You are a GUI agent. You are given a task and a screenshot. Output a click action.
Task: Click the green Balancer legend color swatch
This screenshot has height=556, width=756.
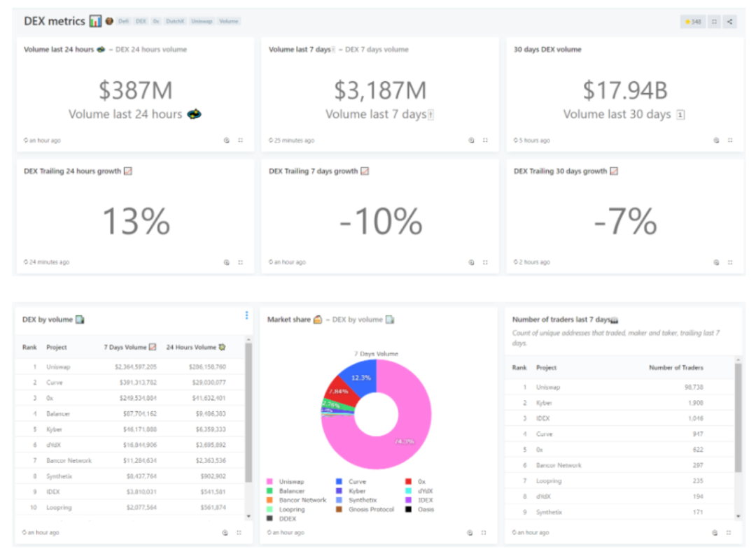pos(270,491)
